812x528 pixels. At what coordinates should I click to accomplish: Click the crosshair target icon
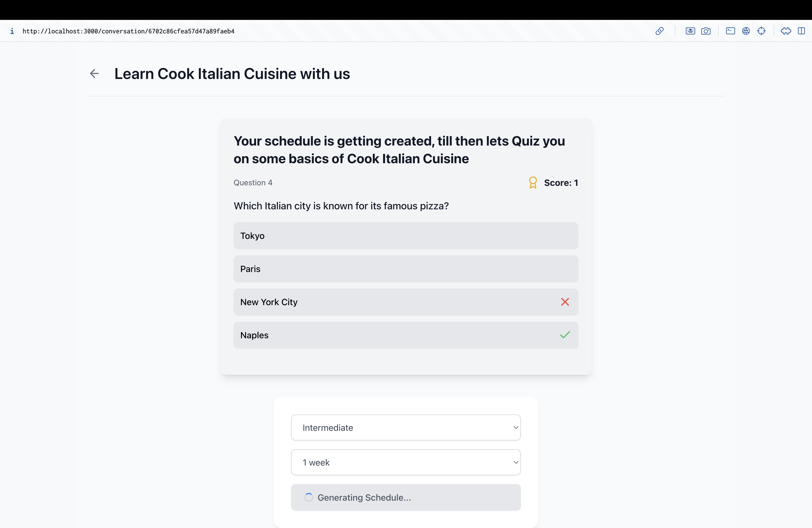tap(761, 31)
